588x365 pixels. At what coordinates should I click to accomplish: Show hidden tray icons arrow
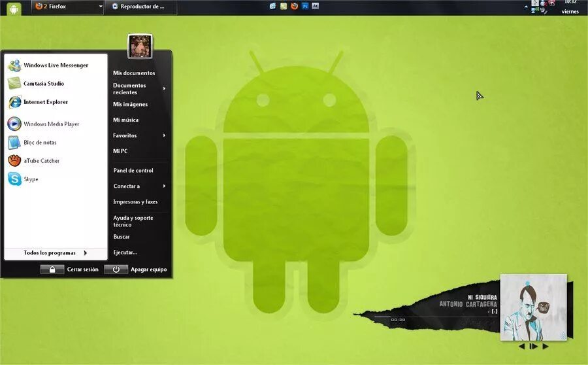[x=526, y=7]
